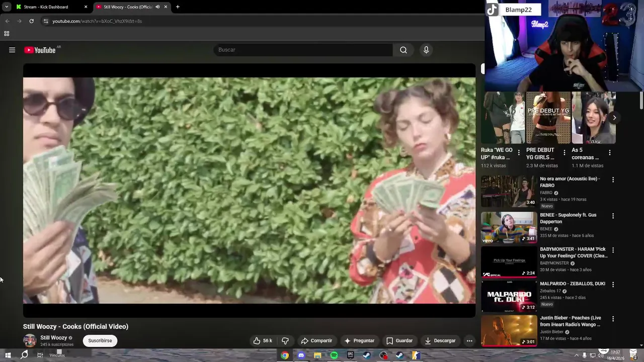Play No era amor (Acoustic live) - FABRO
The image size is (644, 362).
pos(509,191)
